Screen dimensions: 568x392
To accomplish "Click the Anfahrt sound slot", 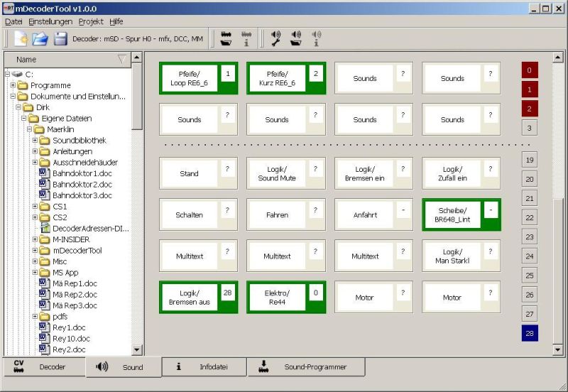I will (374, 215).
